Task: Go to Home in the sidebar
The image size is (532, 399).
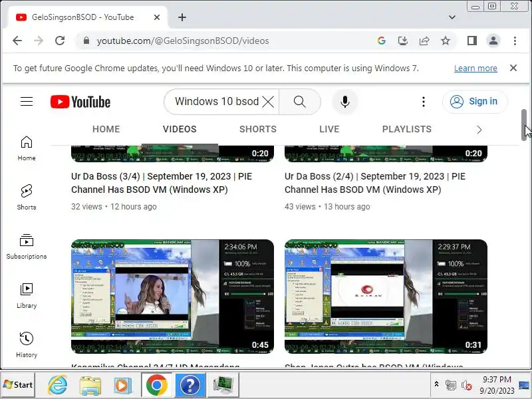Action: (27, 148)
